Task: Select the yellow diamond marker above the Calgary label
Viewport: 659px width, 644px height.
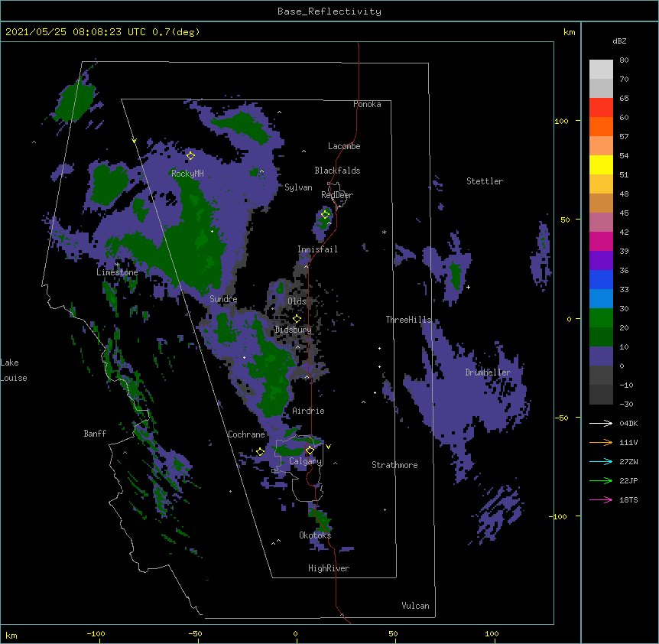Action: coord(310,450)
